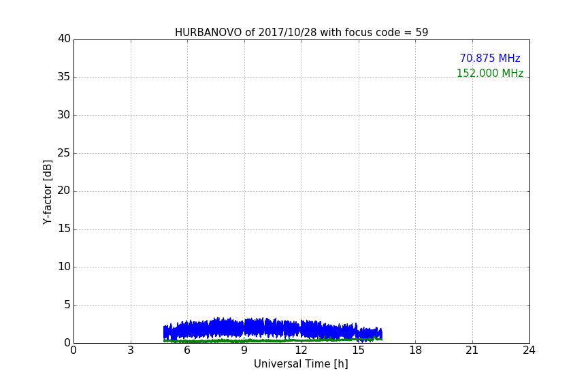Click the y-axis tick label '15'
This screenshot has width=588, height=392.
coord(64,229)
